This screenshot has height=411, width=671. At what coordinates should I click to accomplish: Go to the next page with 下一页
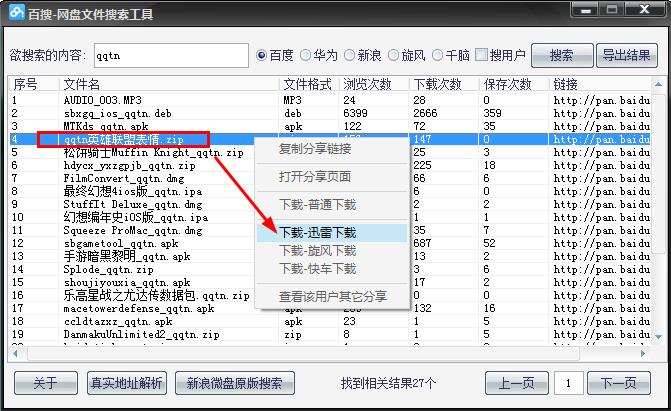[x=619, y=383]
